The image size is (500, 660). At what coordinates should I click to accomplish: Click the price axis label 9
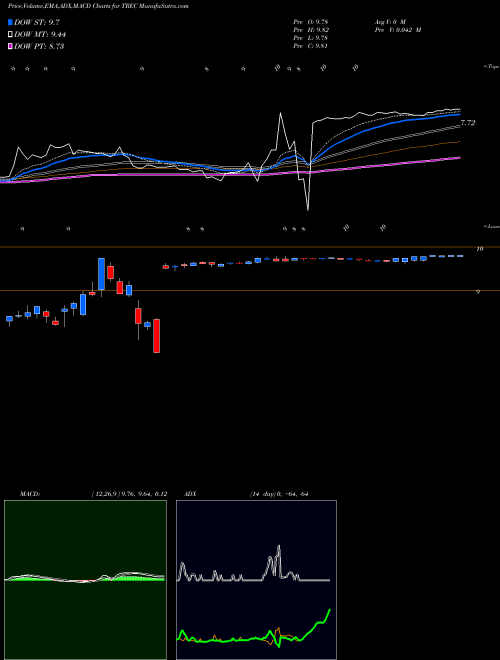478,291
